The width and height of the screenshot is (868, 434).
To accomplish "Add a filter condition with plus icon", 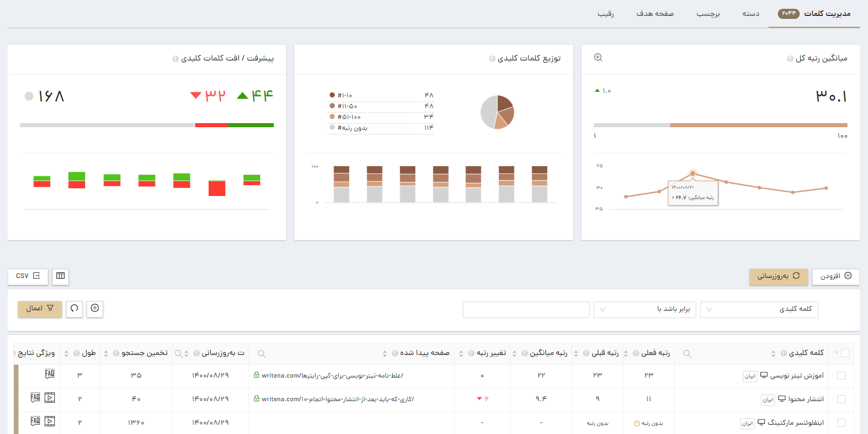I will click(x=95, y=308).
